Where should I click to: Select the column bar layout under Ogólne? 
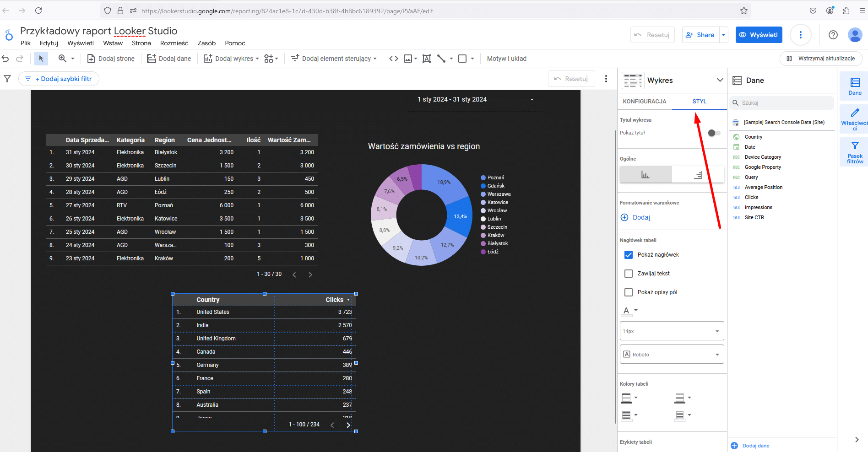tap(646, 174)
